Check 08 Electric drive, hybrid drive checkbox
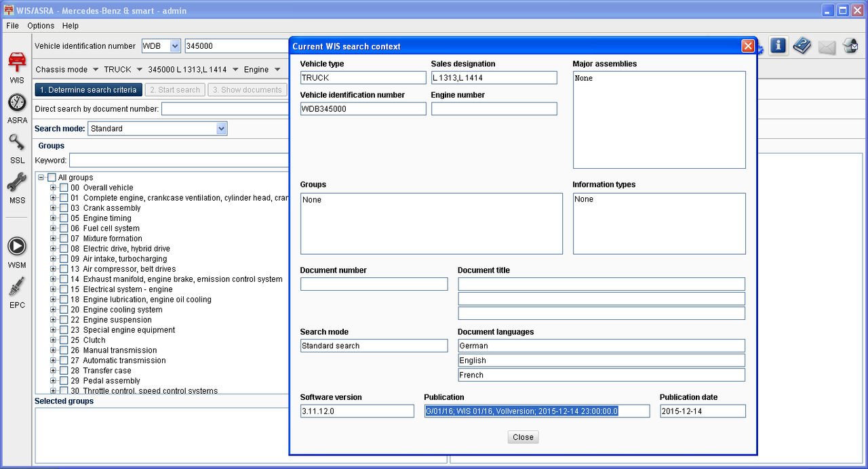This screenshot has width=868, height=469. point(64,249)
